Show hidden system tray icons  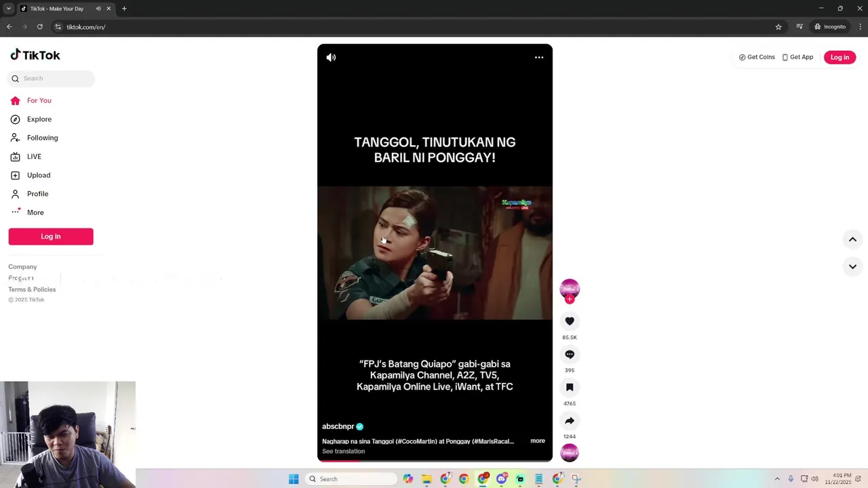pyautogui.click(x=777, y=479)
